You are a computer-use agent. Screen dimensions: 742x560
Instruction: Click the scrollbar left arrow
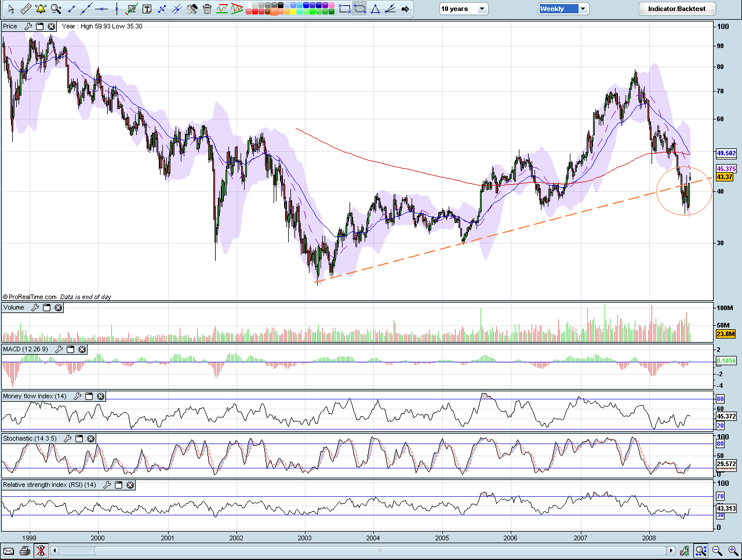[55, 551]
